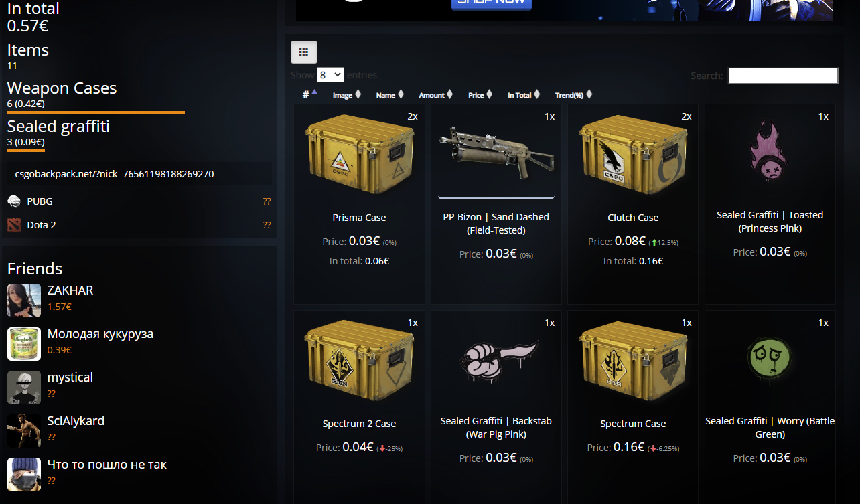Select the csgobackpack.net profile URL box

click(x=139, y=173)
